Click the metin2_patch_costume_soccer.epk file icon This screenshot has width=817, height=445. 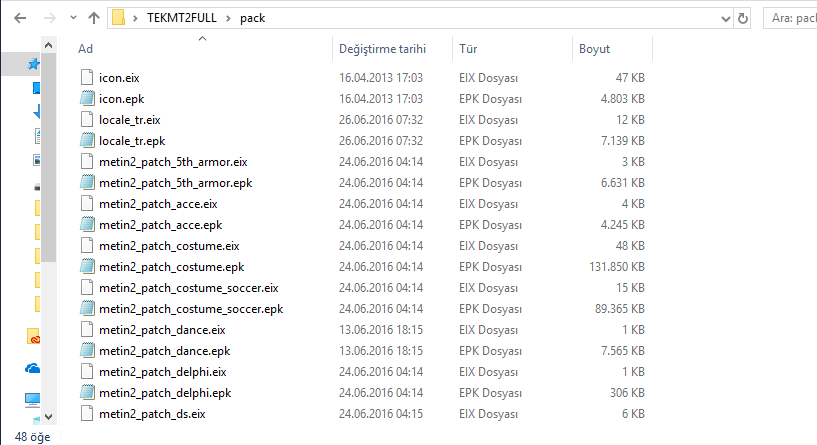point(87,308)
